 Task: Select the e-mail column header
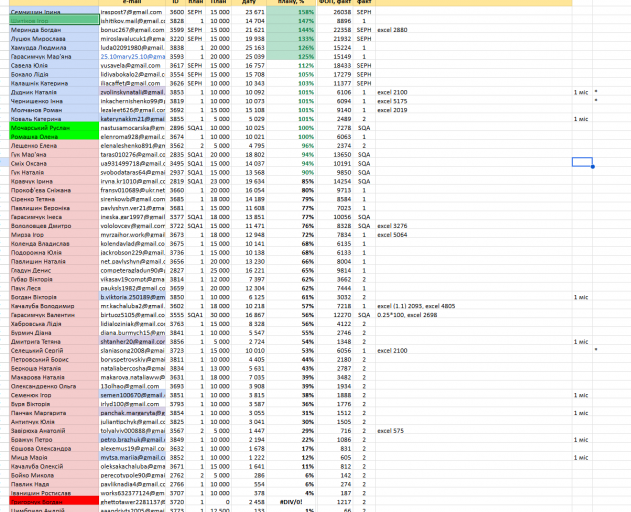pyautogui.click(x=132, y=2)
